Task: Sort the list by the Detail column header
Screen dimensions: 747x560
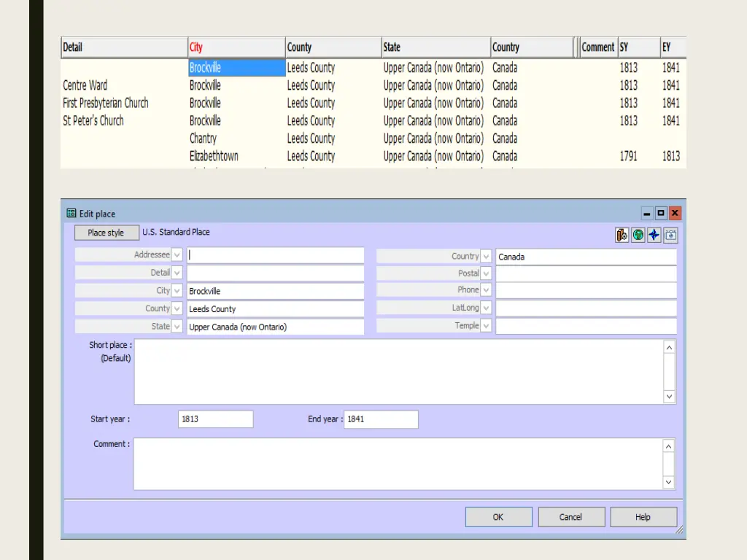Action: pyautogui.click(x=124, y=47)
